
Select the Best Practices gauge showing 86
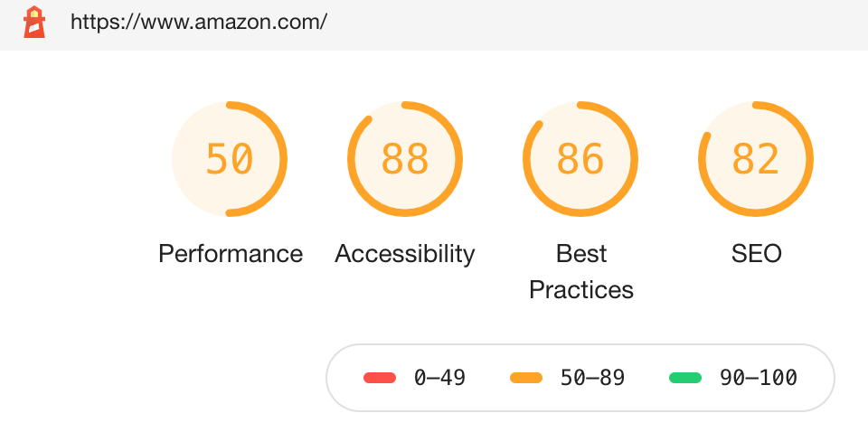click(x=580, y=159)
